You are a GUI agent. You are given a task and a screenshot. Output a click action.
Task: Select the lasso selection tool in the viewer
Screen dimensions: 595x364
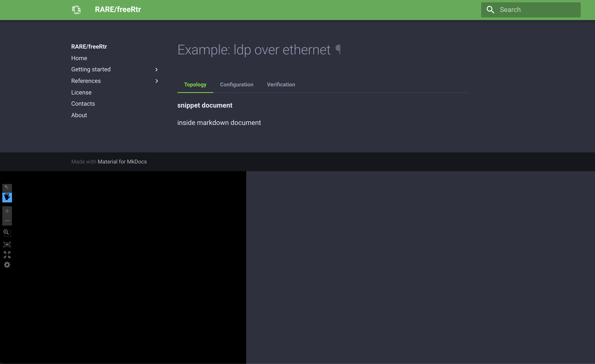[x=7, y=188]
